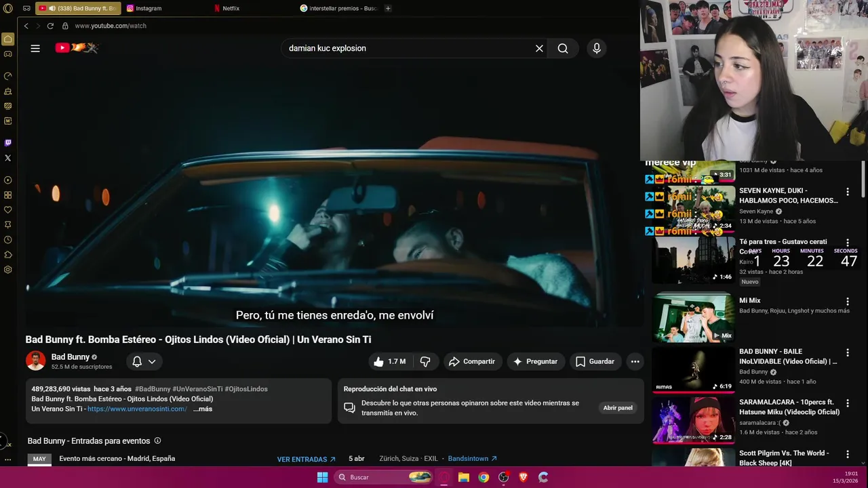Select the Bad Bunny YouTube tab

pyautogui.click(x=78, y=8)
